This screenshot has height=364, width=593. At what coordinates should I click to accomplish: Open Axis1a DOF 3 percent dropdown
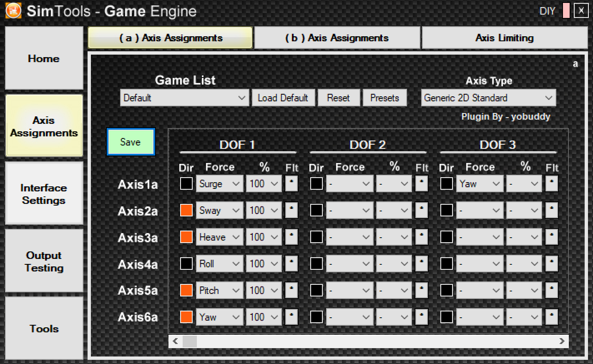click(x=524, y=183)
